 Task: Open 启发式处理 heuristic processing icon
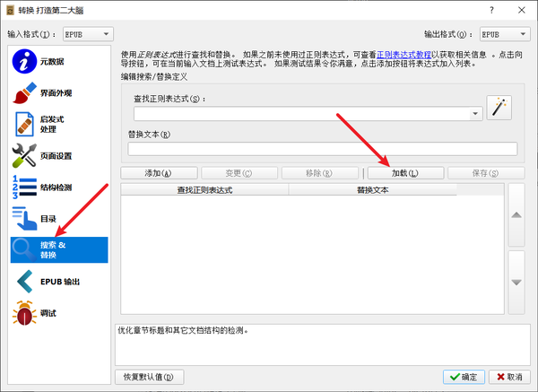click(24, 125)
